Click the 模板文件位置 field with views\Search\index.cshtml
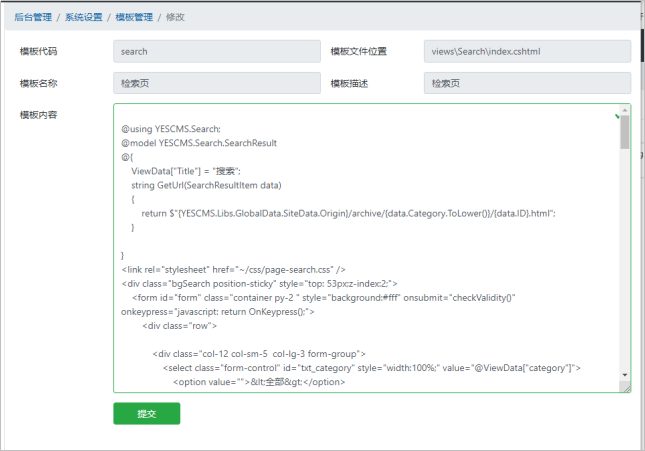This screenshot has height=451, width=645. pos(527,51)
